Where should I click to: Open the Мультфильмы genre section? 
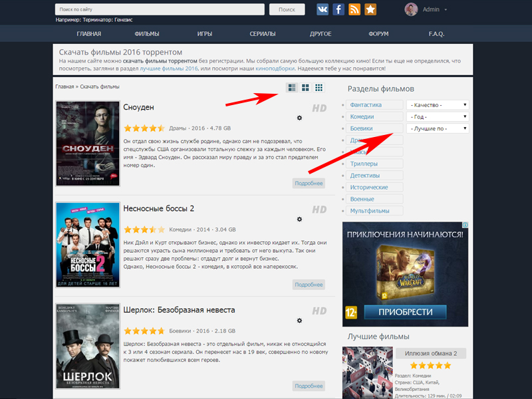click(374, 211)
